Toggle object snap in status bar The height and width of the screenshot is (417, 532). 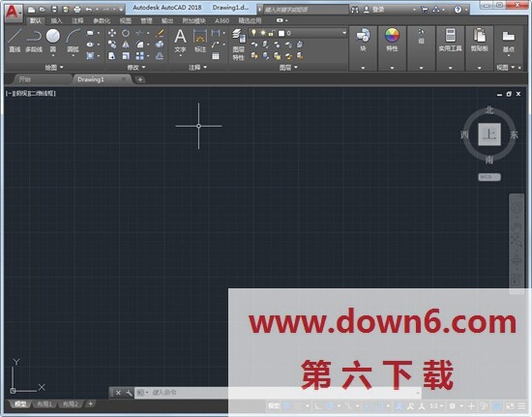point(379,405)
